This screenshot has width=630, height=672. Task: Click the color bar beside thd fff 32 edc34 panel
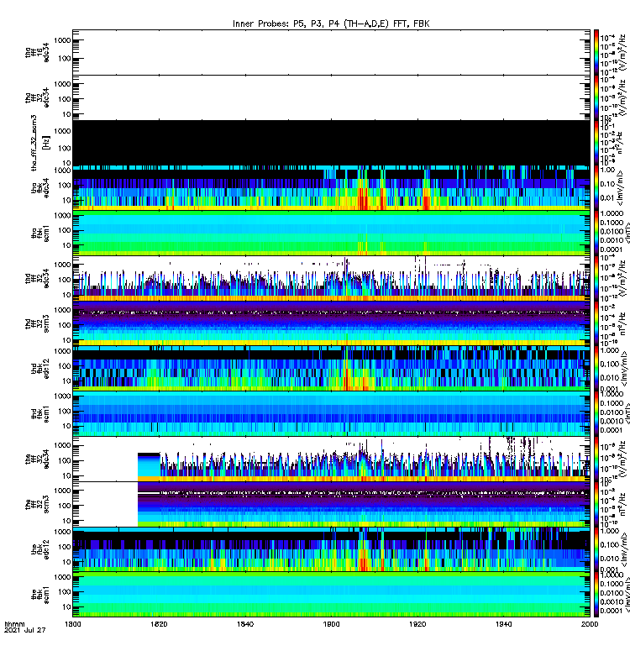596,279
